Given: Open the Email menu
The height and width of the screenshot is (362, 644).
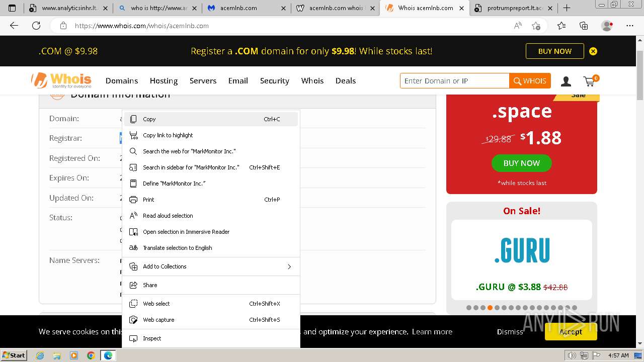Looking at the screenshot, I should (238, 80).
